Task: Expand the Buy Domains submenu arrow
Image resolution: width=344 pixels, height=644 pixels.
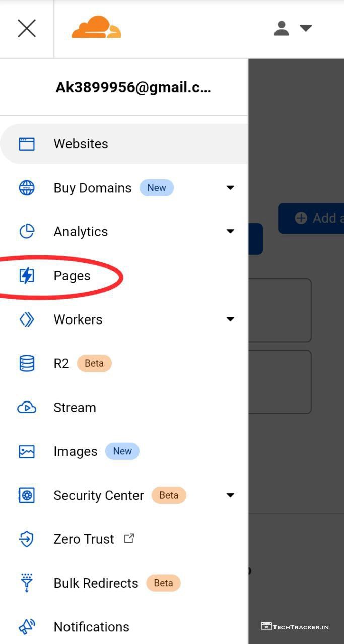Action: pyautogui.click(x=230, y=188)
